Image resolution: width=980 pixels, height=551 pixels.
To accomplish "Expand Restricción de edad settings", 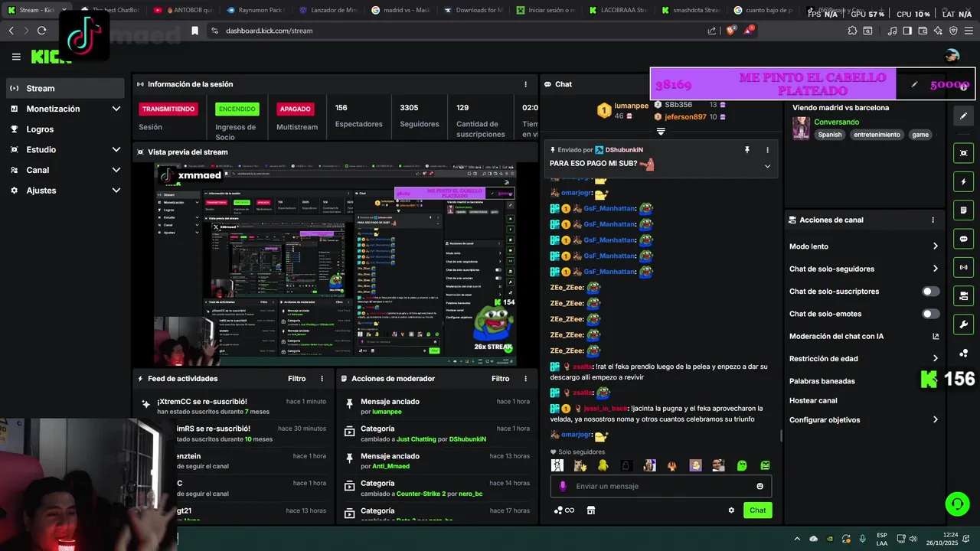I will (864, 358).
